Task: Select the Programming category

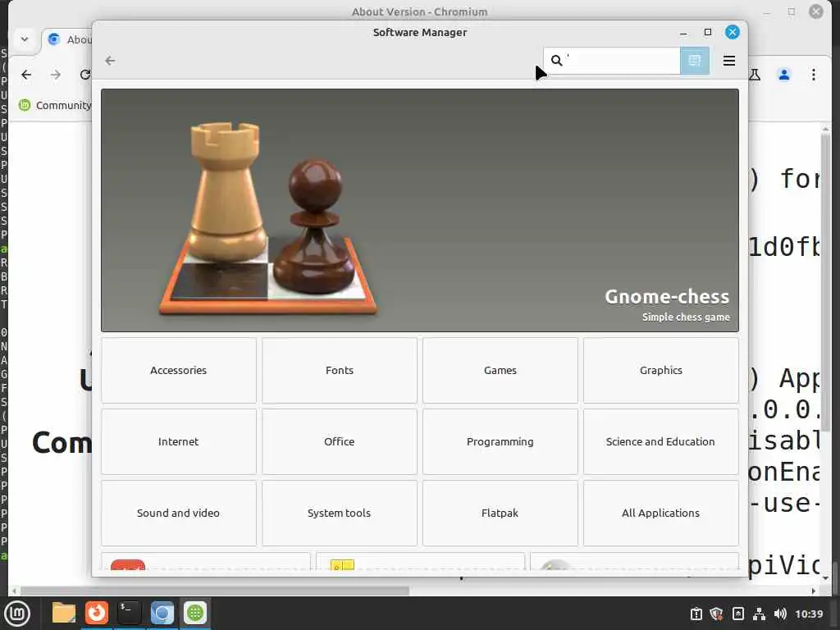Action: click(500, 441)
